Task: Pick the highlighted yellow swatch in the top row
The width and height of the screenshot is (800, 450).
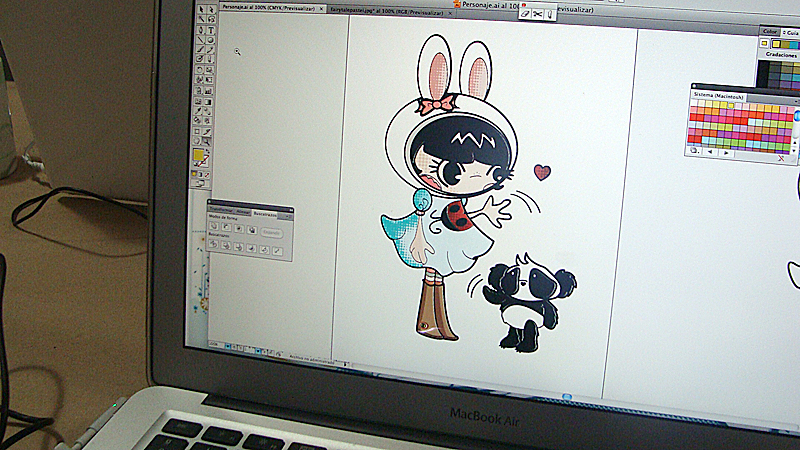Action: click(731, 106)
